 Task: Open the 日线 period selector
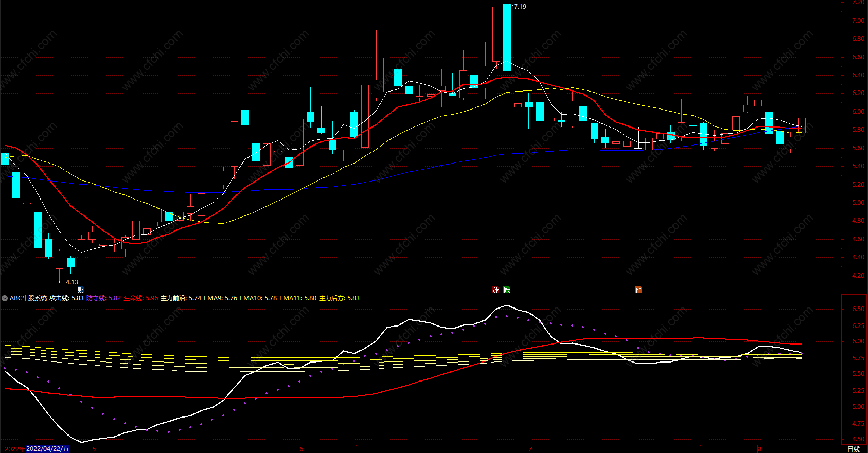tap(854, 449)
